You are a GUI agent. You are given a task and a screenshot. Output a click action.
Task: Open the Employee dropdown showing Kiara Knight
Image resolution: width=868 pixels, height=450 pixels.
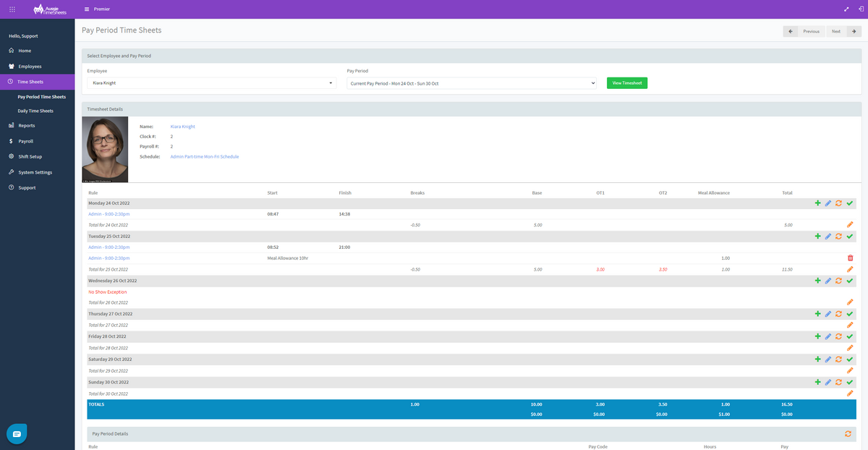click(x=211, y=83)
